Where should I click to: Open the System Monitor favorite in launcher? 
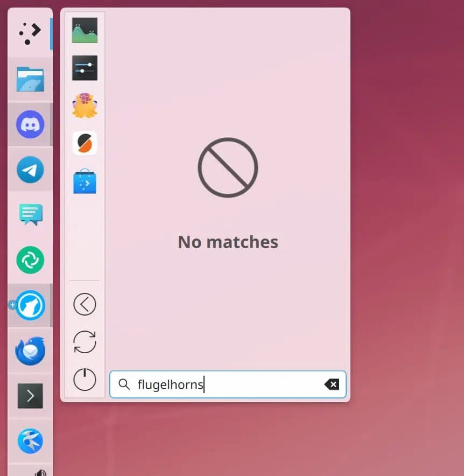[85, 30]
